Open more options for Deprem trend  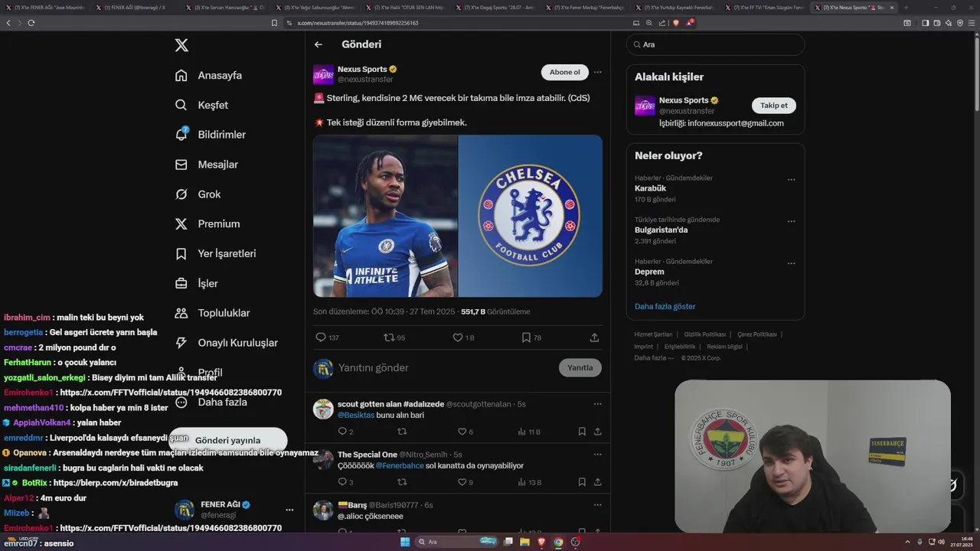click(792, 263)
